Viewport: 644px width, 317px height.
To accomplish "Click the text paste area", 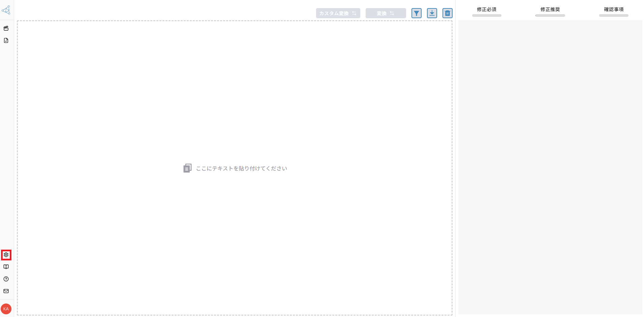I will tap(235, 168).
